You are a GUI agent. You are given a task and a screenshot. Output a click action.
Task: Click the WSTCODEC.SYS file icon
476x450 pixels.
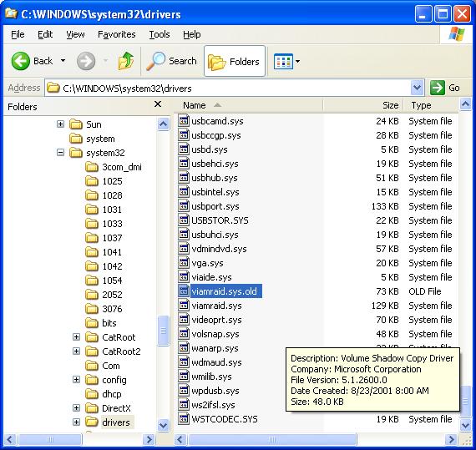click(x=184, y=419)
